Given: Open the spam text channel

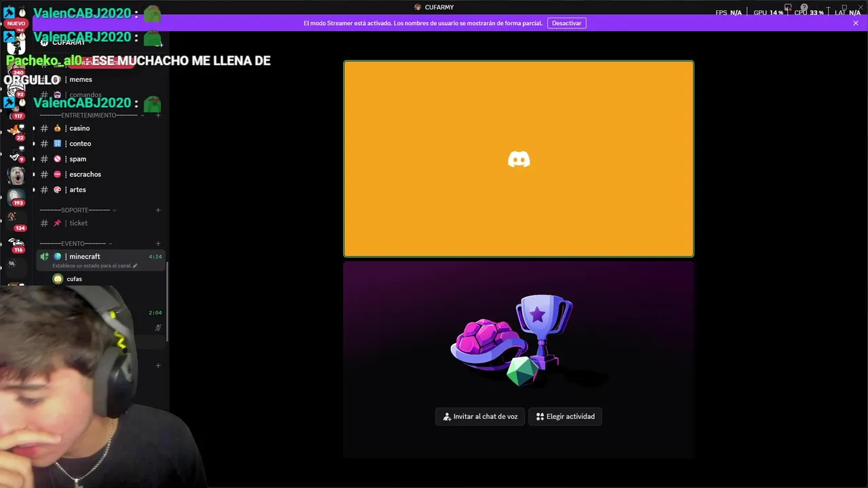Looking at the screenshot, I should (78, 159).
